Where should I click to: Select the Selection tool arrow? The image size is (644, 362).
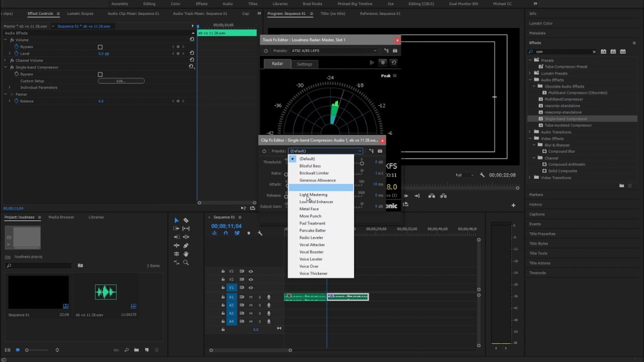pos(176,220)
